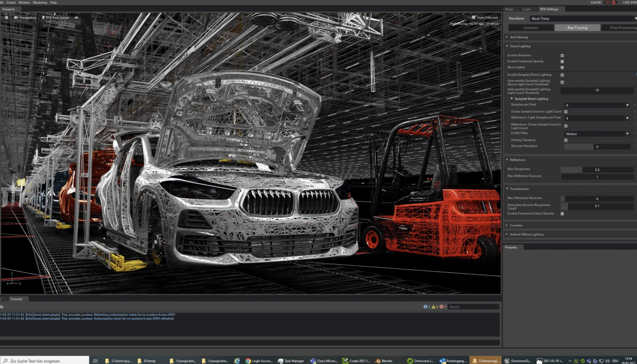Open Reflections Light Samples per Pixel dropdown
The image size is (637, 364).
(597, 118)
